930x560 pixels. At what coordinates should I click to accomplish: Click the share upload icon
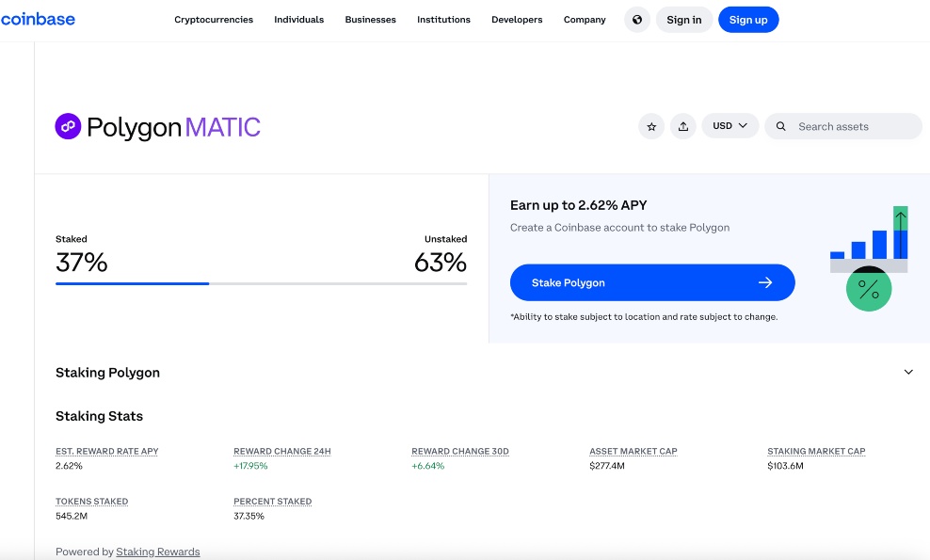683,126
